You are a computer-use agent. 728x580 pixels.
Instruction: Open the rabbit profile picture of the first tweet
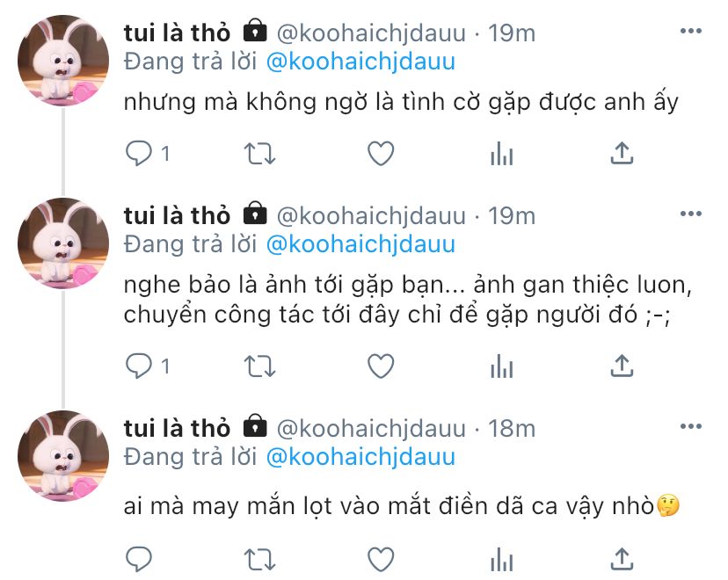click(63, 61)
